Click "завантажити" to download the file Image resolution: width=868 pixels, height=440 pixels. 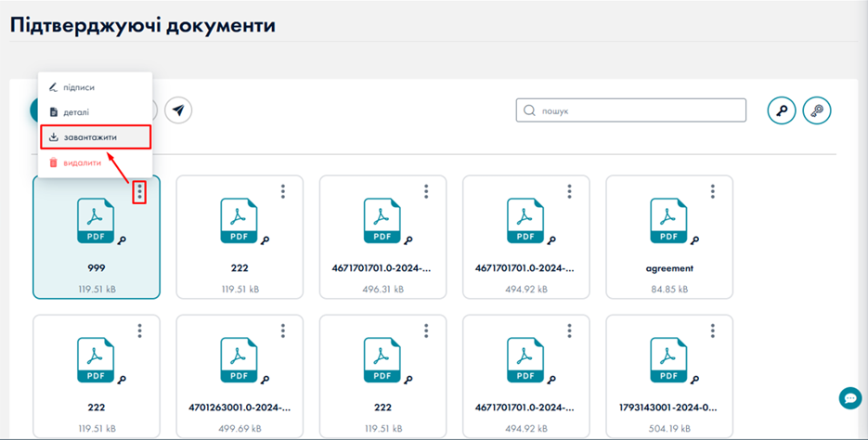pyautogui.click(x=95, y=137)
